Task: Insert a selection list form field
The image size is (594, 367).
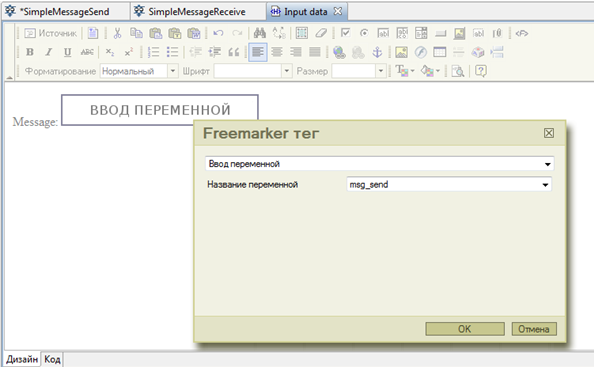Action: [421, 33]
